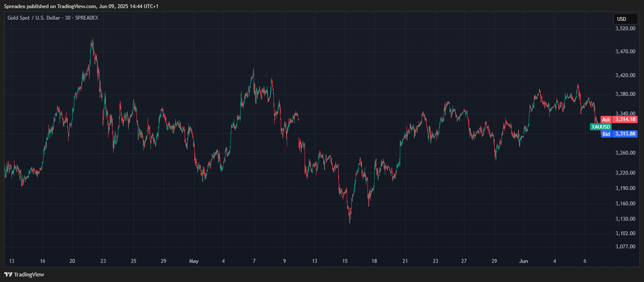Click the 16 date label on time axis
The height and width of the screenshot is (282, 644).
click(43, 261)
